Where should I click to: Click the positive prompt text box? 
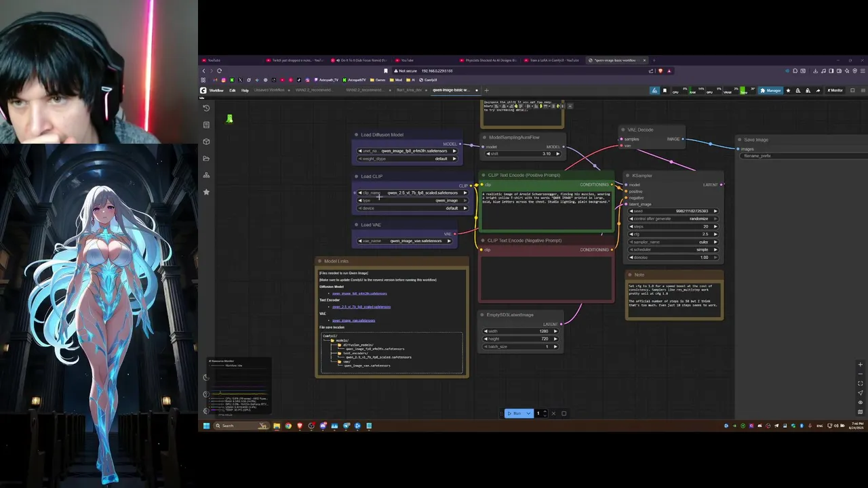pos(547,209)
